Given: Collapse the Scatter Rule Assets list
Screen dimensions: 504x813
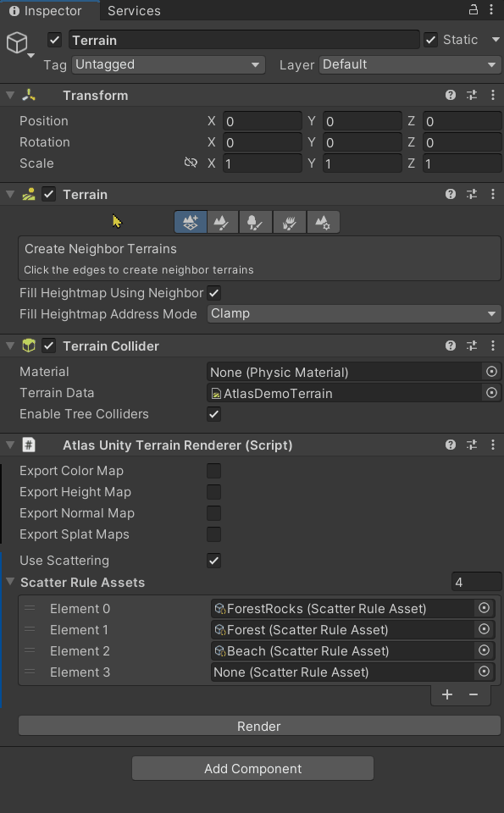Looking at the screenshot, I should (x=8, y=582).
